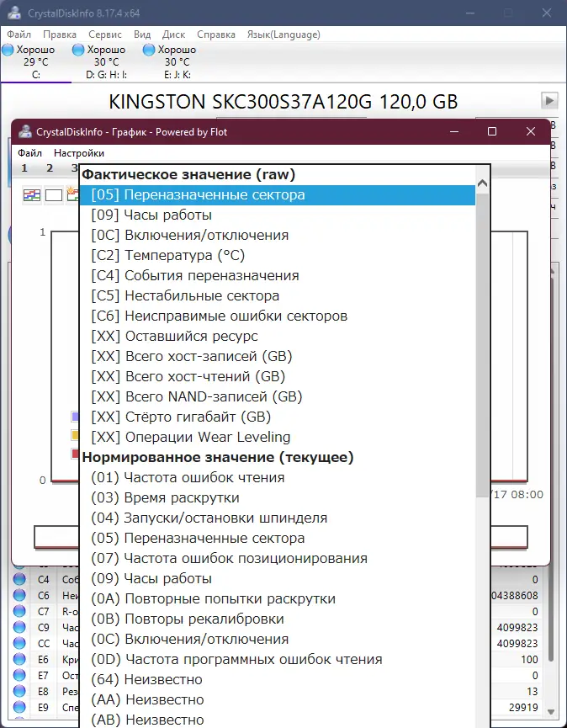Select the Хорошо 29 °C C: disk

35,61
